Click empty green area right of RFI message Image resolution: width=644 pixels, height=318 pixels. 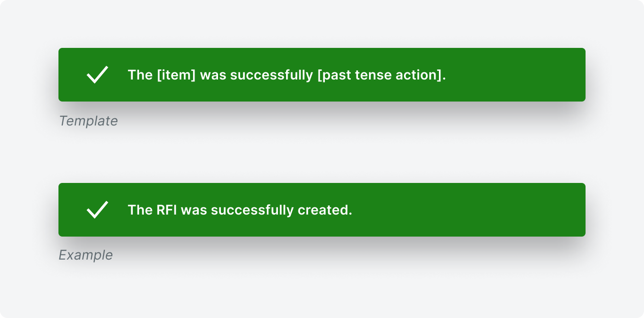[469, 210]
